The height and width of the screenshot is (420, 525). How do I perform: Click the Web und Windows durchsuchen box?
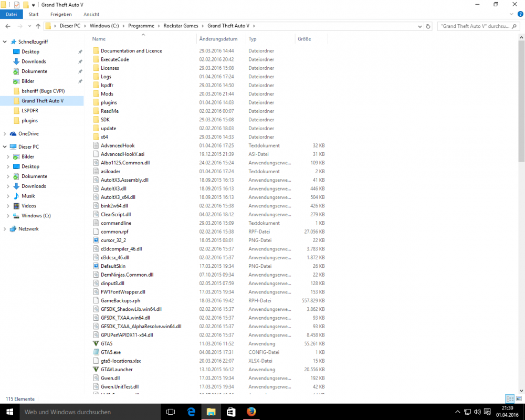[90, 412]
